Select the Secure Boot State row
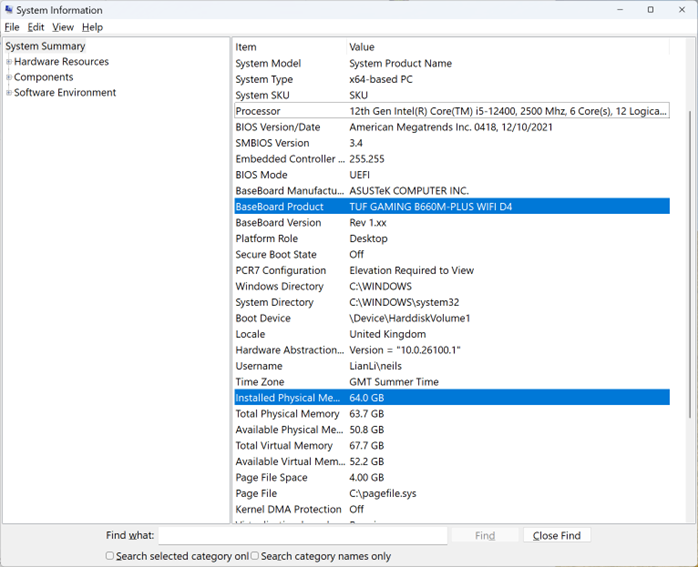 pos(452,254)
